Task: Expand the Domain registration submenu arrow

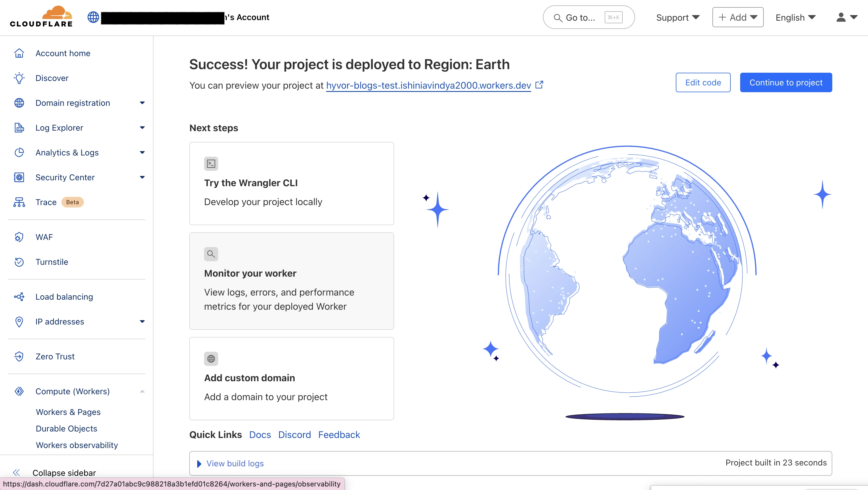Action: tap(142, 103)
